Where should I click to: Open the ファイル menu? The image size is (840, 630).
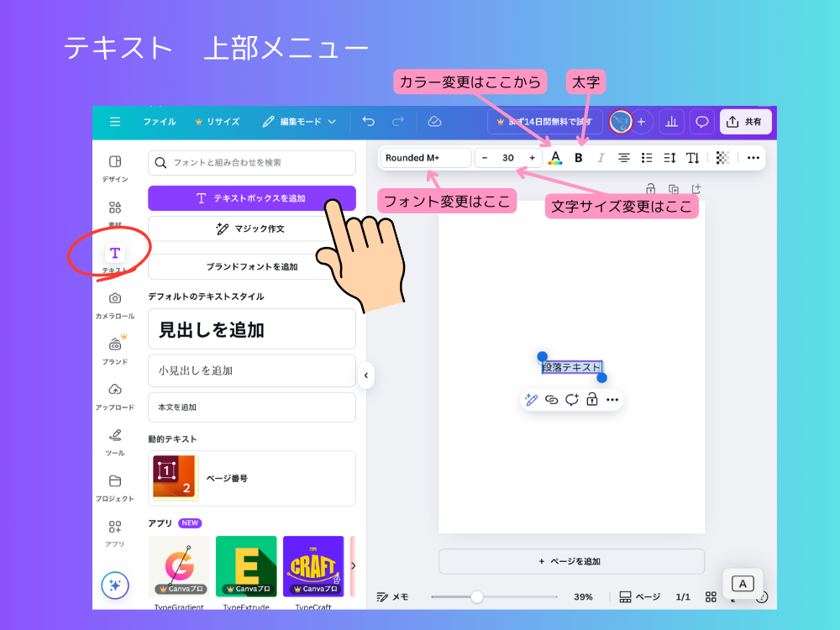point(159,122)
